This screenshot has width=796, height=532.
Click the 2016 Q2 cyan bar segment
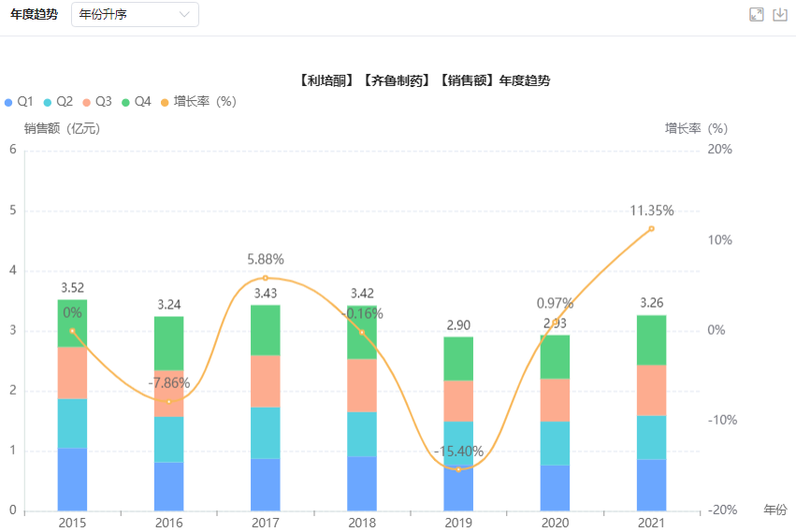[x=168, y=439]
